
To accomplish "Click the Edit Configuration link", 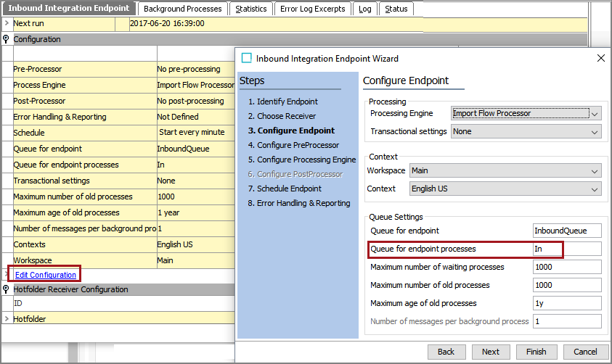I will 46,275.
